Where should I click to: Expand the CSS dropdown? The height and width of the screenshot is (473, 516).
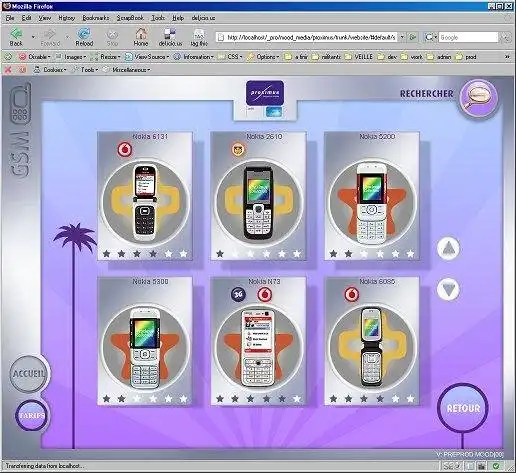(230, 57)
